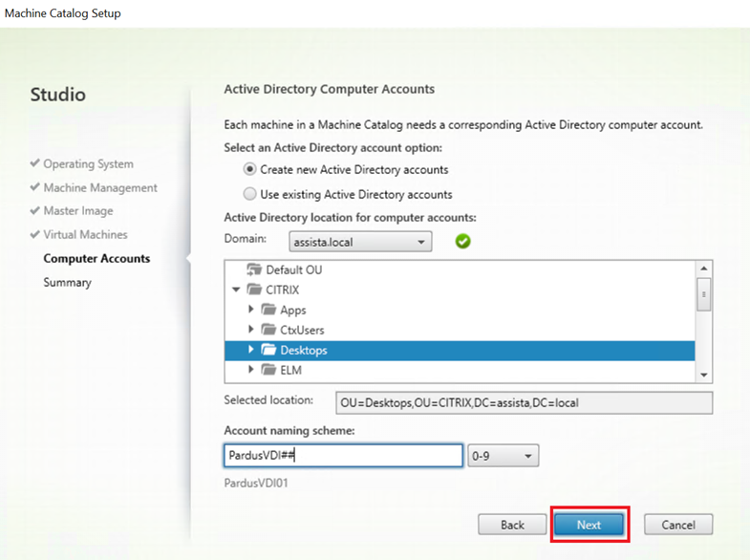Viewport: 750px width, 560px height.
Task: Open the assista.local domain dropdown
Action: (360, 242)
